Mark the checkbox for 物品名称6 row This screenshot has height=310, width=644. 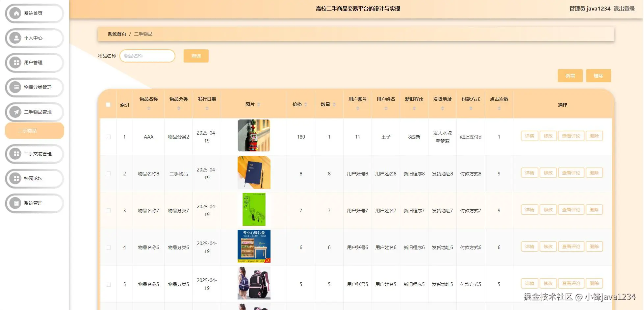pyautogui.click(x=108, y=247)
